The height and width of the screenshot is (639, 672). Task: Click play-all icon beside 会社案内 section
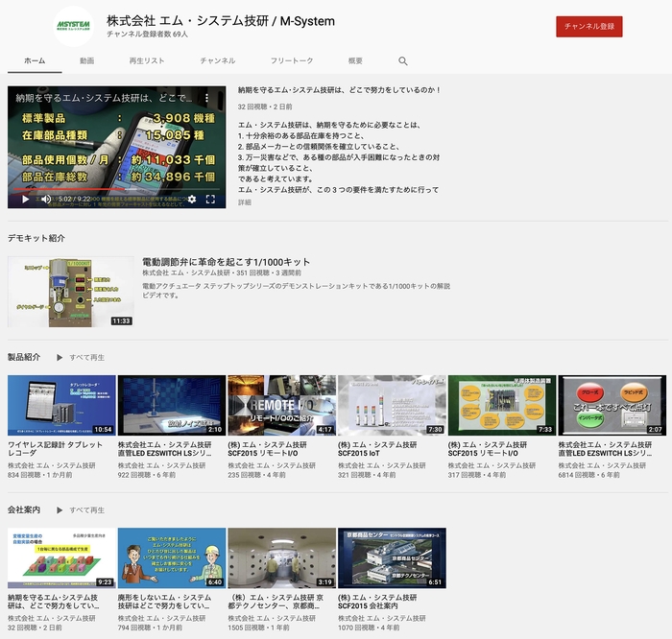60,509
